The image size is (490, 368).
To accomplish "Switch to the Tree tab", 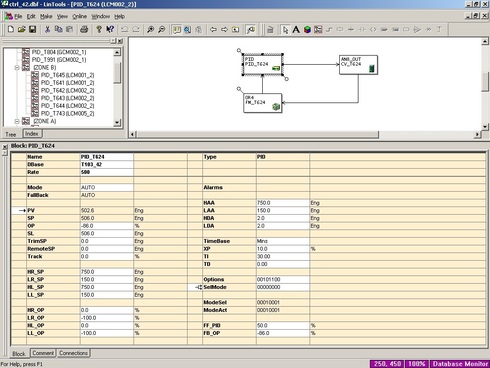I will (11, 134).
